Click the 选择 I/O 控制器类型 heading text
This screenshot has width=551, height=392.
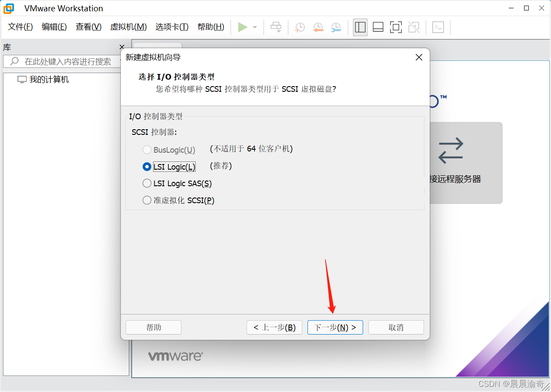177,77
